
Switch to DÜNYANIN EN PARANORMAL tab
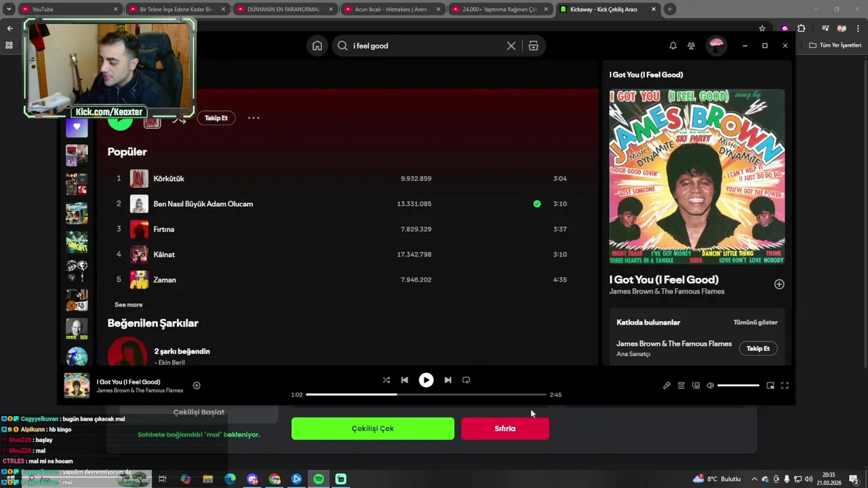(x=285, y=9)
